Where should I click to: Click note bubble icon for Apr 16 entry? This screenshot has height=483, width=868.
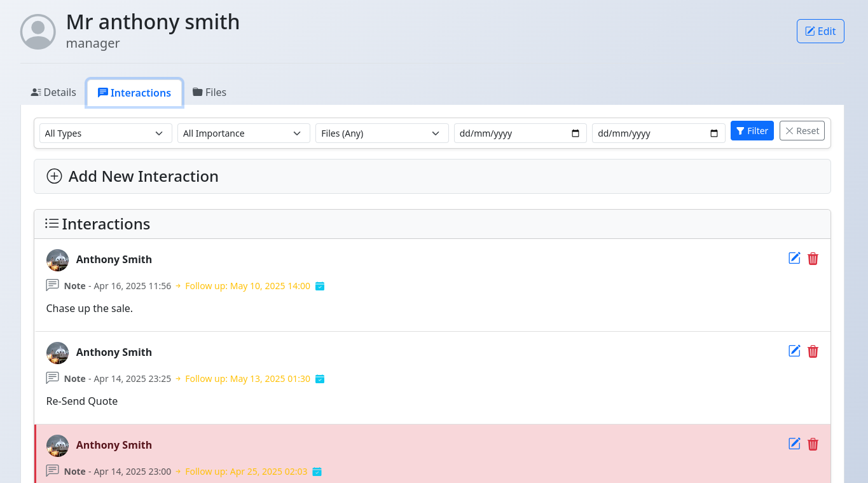pyautogui.click(x=53, y=285)
